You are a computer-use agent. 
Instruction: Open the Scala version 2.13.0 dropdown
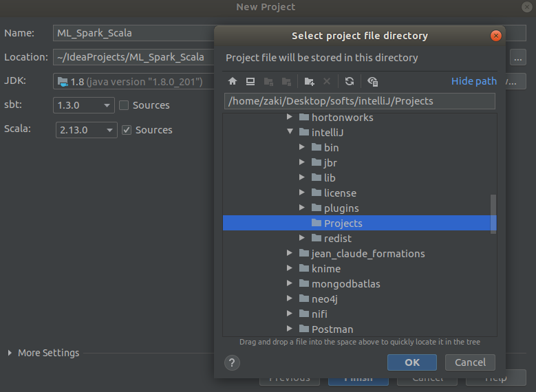87,130
